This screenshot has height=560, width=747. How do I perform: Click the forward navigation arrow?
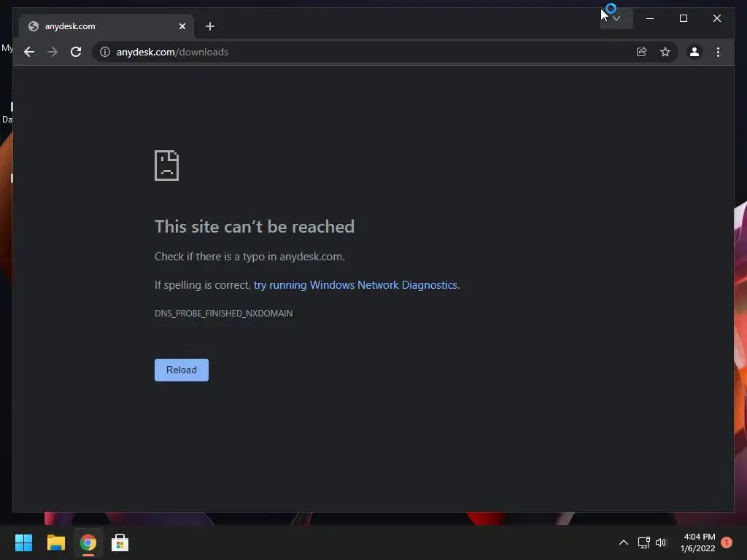coord(53,52)
